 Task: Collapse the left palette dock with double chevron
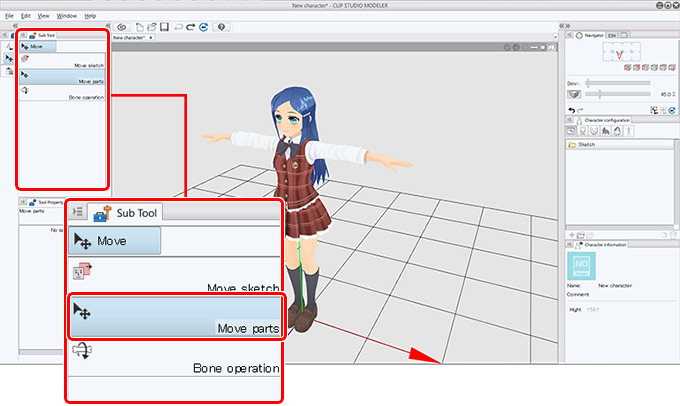click(x=15, y=26)
